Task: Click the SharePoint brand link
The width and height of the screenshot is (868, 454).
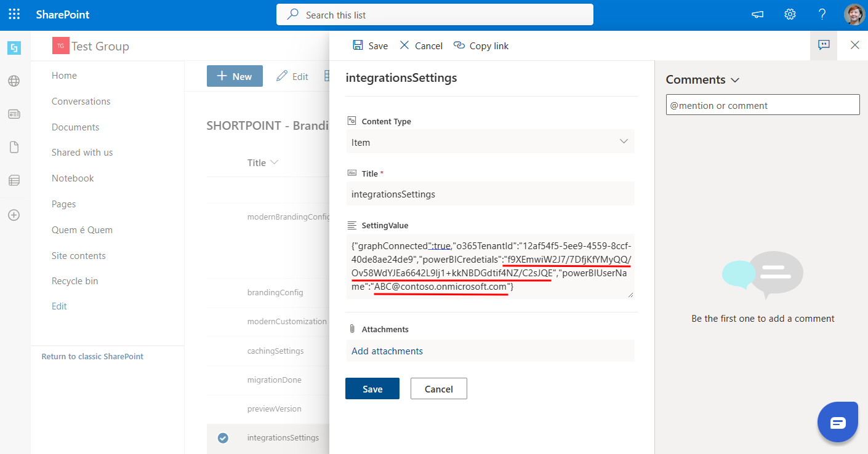Action: [x=63, y=15]
